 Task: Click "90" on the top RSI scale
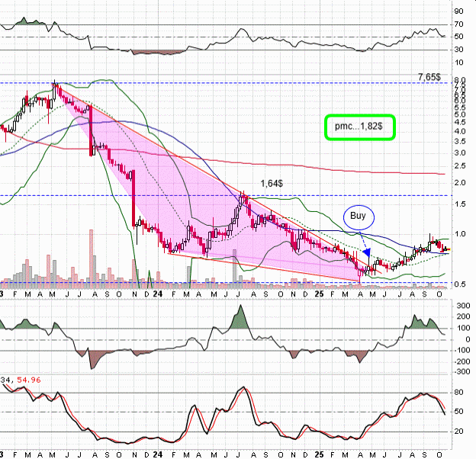[458, 11]
